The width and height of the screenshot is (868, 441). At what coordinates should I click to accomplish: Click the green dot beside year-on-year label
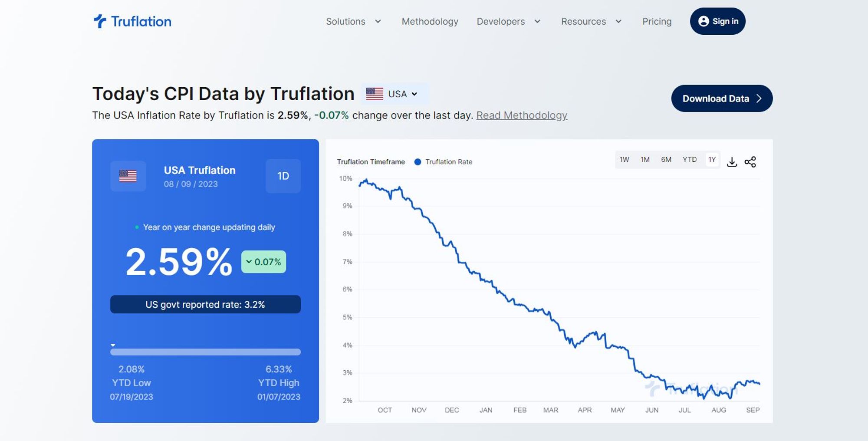(x=137, y=227)
